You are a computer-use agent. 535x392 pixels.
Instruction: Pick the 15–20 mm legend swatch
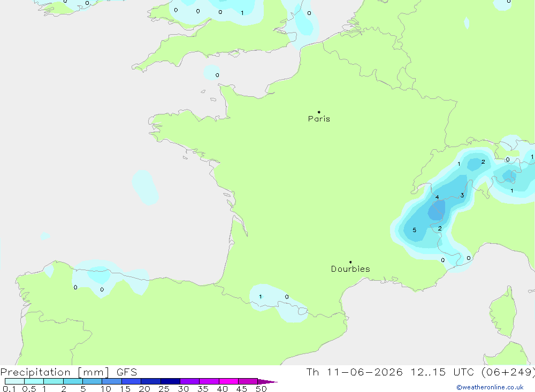pos(131,381)
